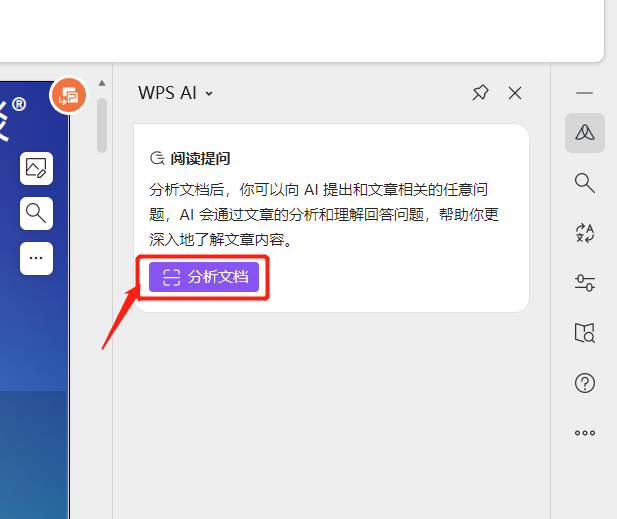The width and height of the screenshot is (617, 519).
Task: Click the orange convert floating button
Action: [69, 96]
